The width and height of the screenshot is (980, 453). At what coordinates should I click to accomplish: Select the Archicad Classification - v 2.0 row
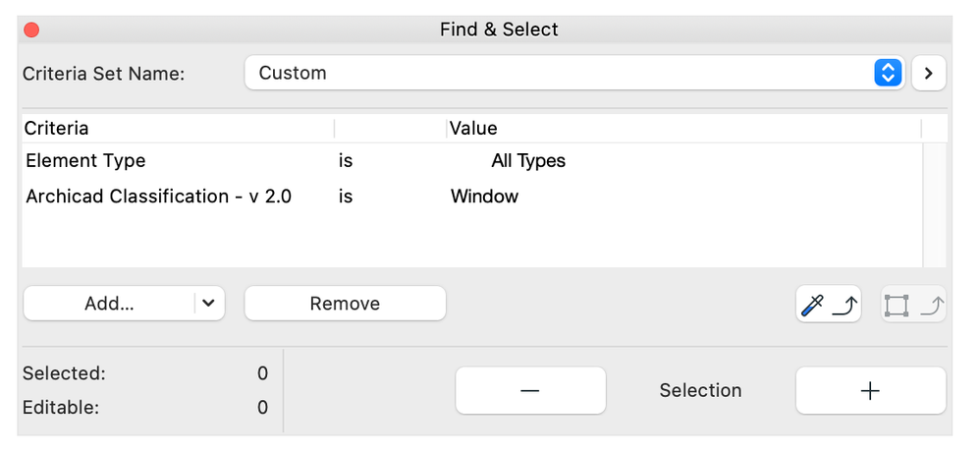click(x=158, y=197)
